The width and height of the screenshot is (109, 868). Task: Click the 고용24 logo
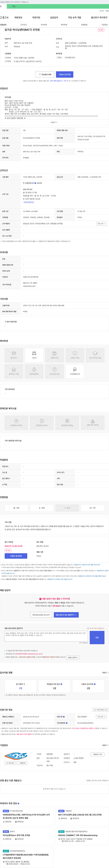click(x=4, y=18)
